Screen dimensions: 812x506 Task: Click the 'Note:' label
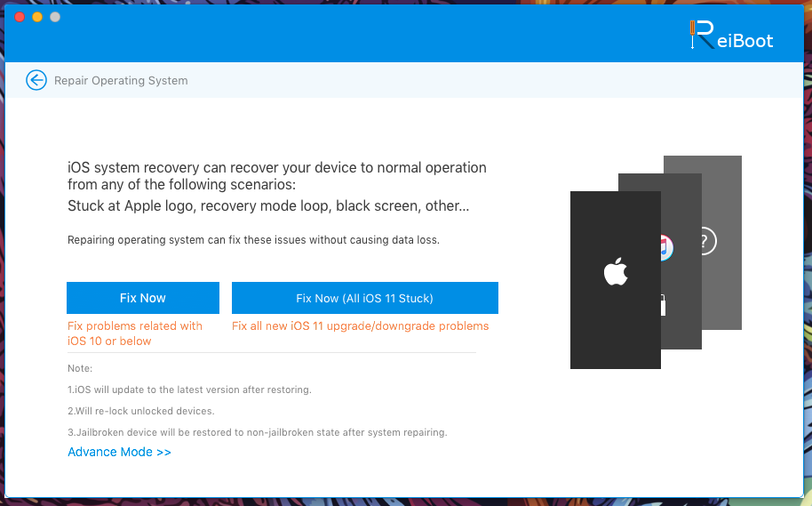80,369
